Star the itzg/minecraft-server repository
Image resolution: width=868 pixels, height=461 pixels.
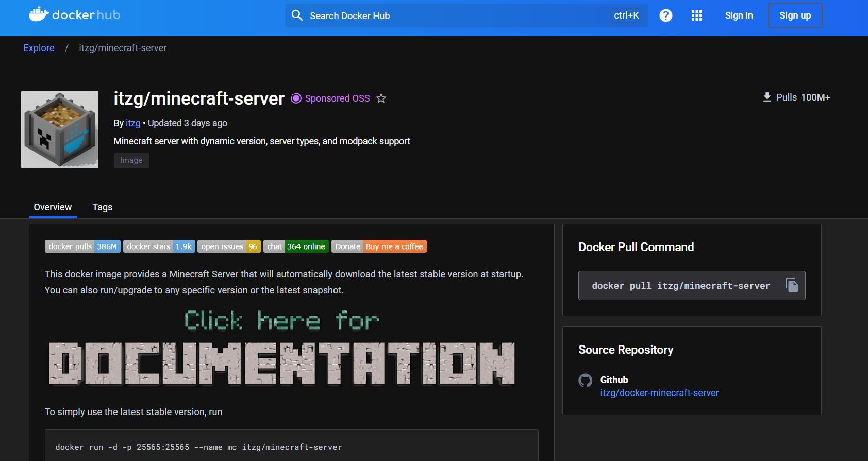(x=381, y=98)
